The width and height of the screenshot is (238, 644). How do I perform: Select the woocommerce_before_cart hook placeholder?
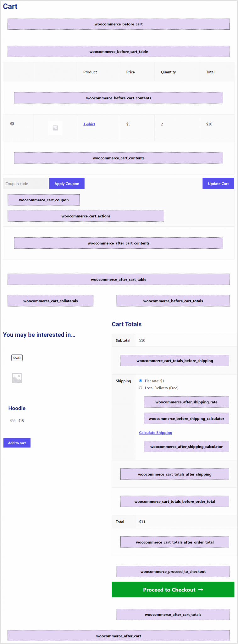click(118, 24)
